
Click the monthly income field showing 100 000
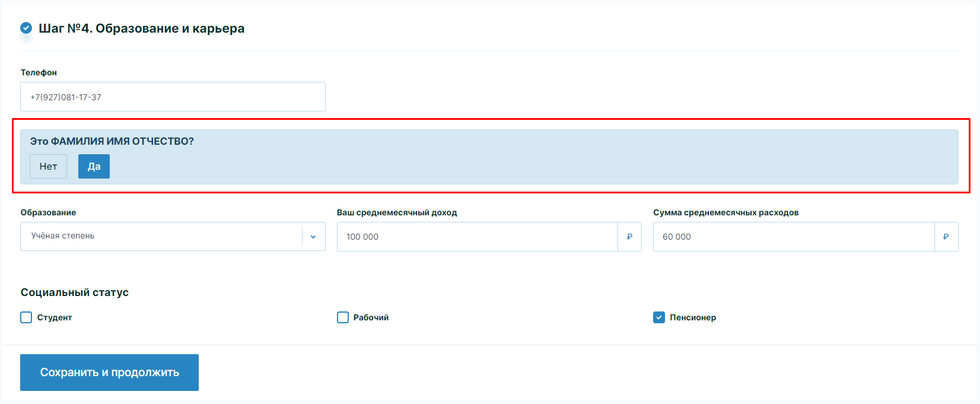[x=478, y=237]
